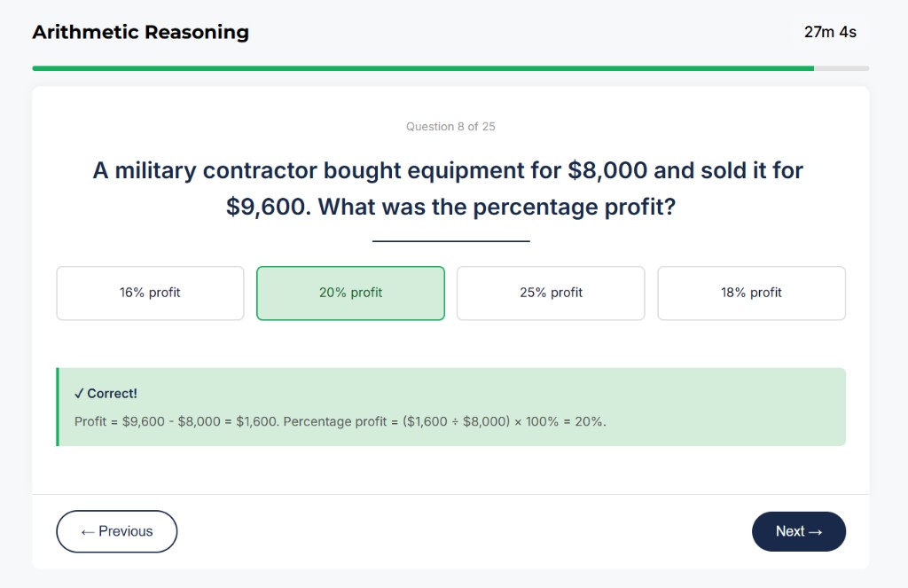908x588 pixels.
Task: Click the green left border of feedback box
Action: tap(58, 407)
